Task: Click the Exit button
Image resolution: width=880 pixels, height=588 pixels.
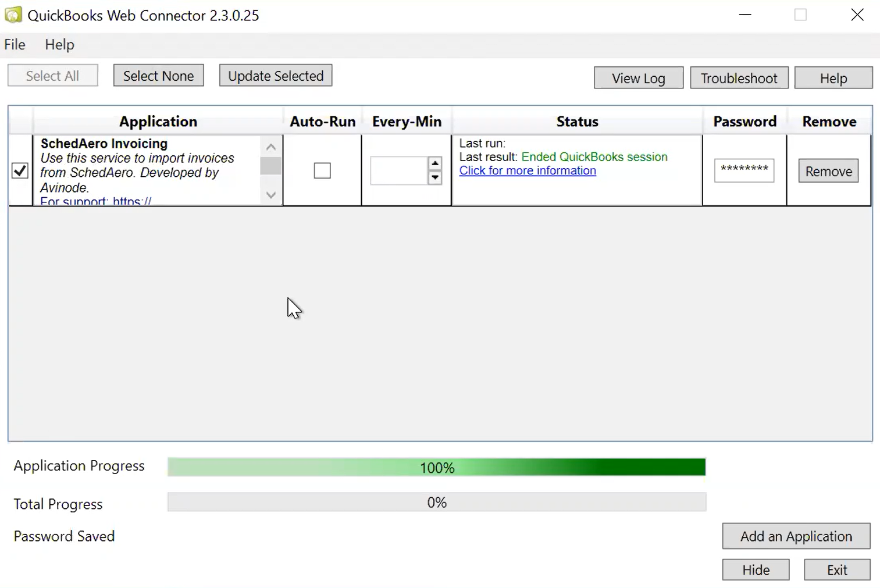Action: coord(838,570)
